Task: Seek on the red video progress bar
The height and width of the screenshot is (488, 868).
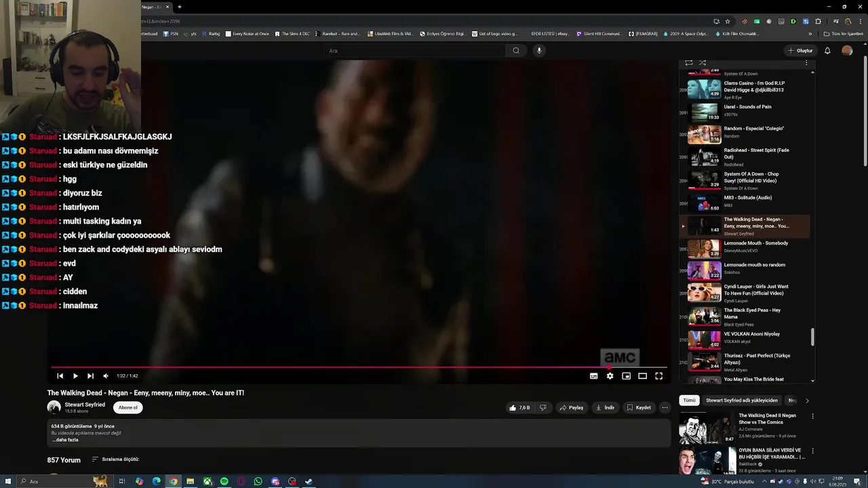Action: [359, 367]
